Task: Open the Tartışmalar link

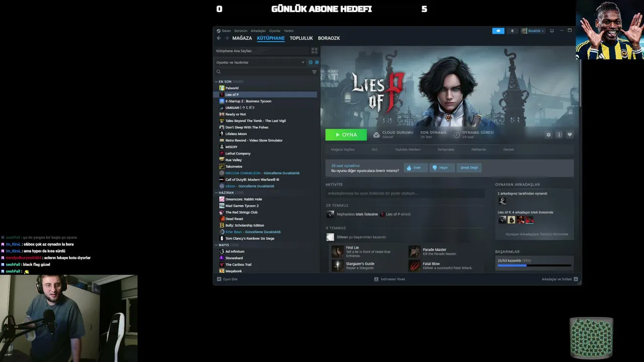Action: point(446,149)
